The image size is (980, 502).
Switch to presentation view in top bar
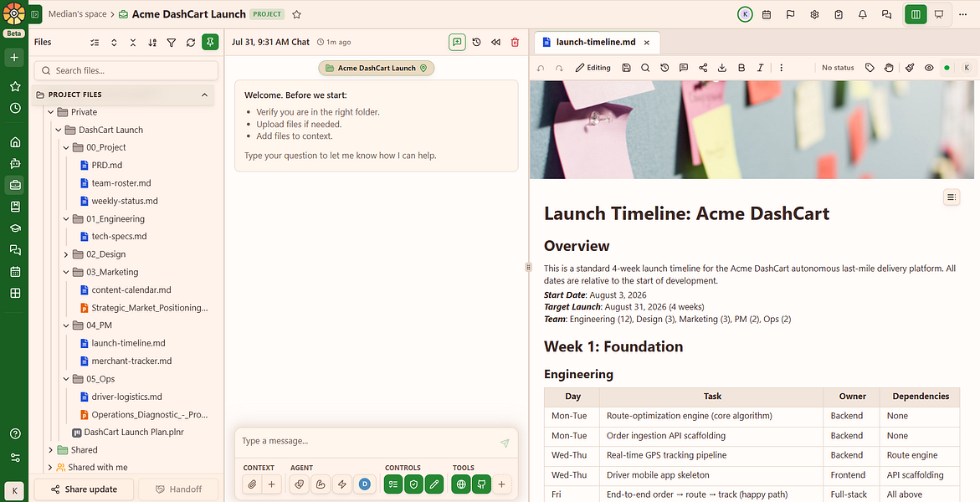coord(939,14)
